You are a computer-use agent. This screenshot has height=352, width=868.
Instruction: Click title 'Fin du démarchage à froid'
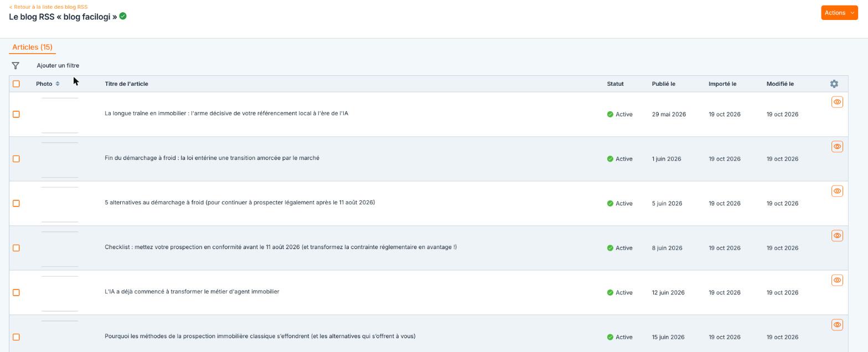click(212, 158)
